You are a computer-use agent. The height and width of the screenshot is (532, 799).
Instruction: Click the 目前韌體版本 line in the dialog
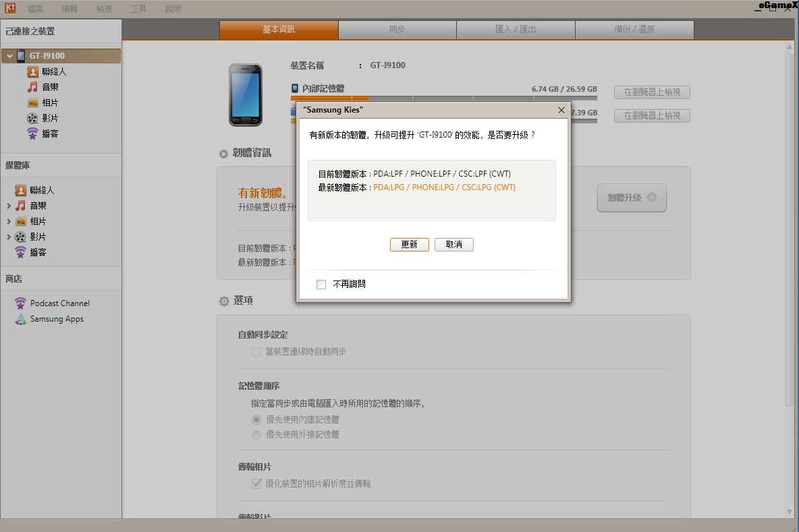tap(414, 174)
